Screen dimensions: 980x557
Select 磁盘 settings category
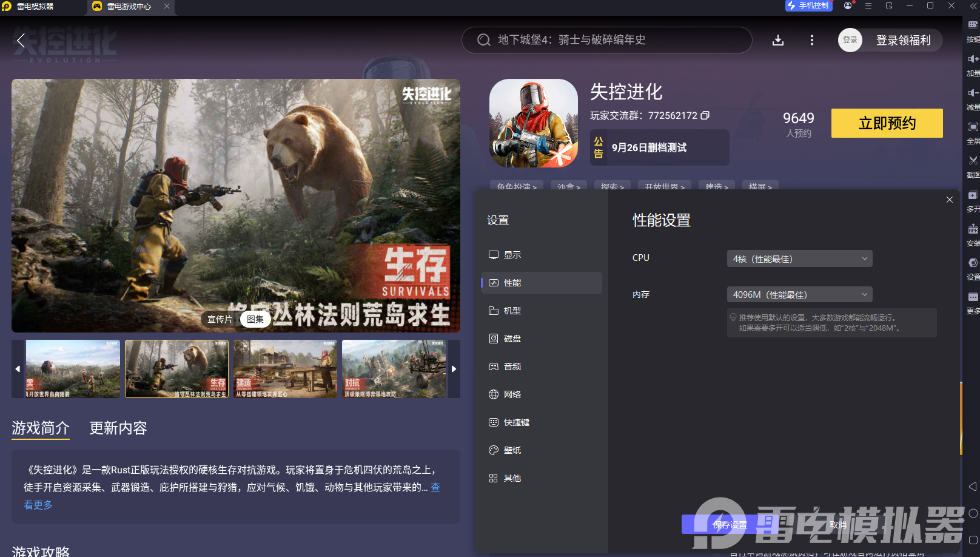click(542, 339)
